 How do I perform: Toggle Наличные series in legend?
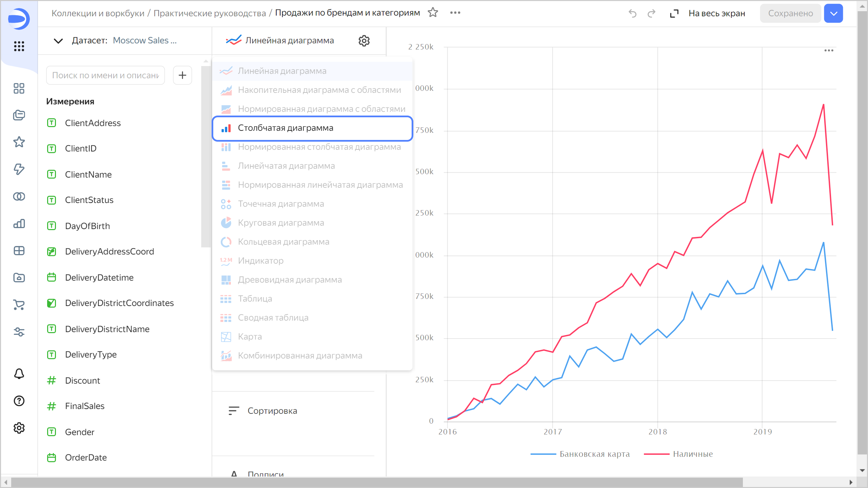tap(692, 454)
